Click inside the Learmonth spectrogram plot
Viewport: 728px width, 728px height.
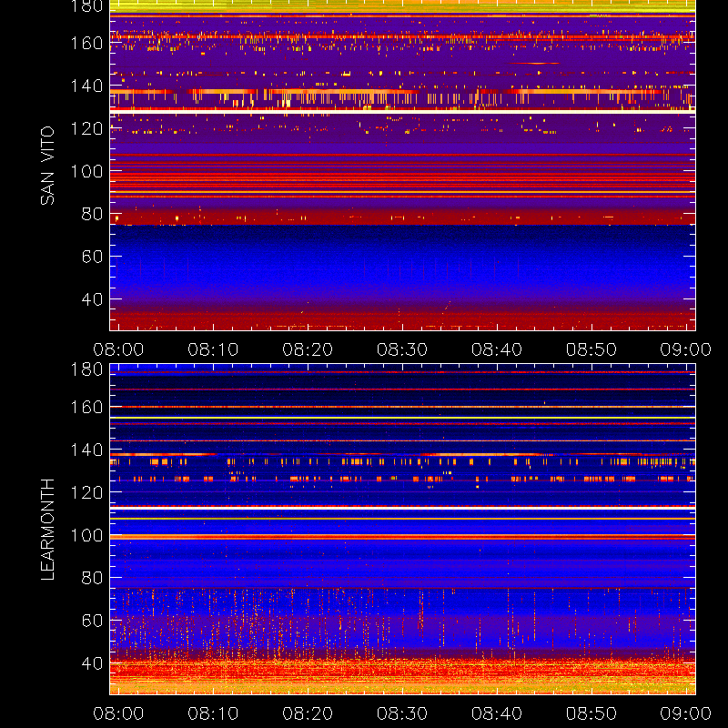402,530
